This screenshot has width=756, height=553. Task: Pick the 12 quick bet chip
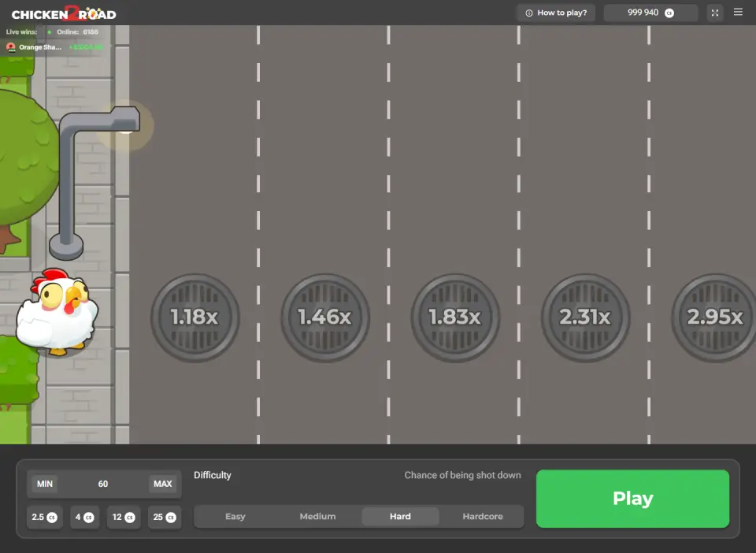pos(124,518)
